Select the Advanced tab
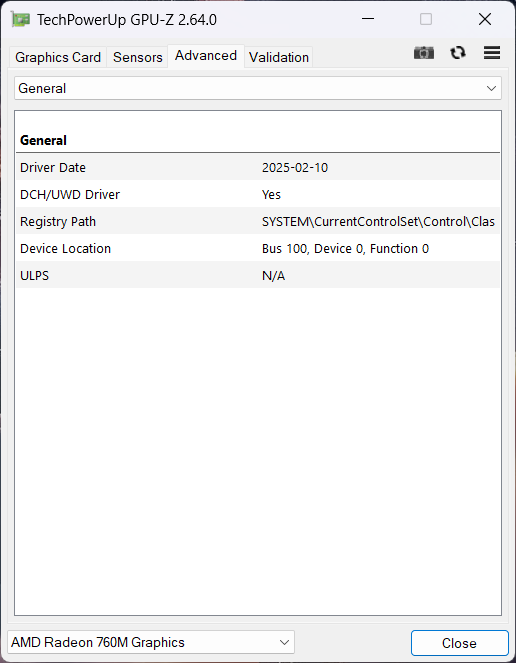This screenshot has height=663, width=516. pyautogui.click(x=206, y=56)
